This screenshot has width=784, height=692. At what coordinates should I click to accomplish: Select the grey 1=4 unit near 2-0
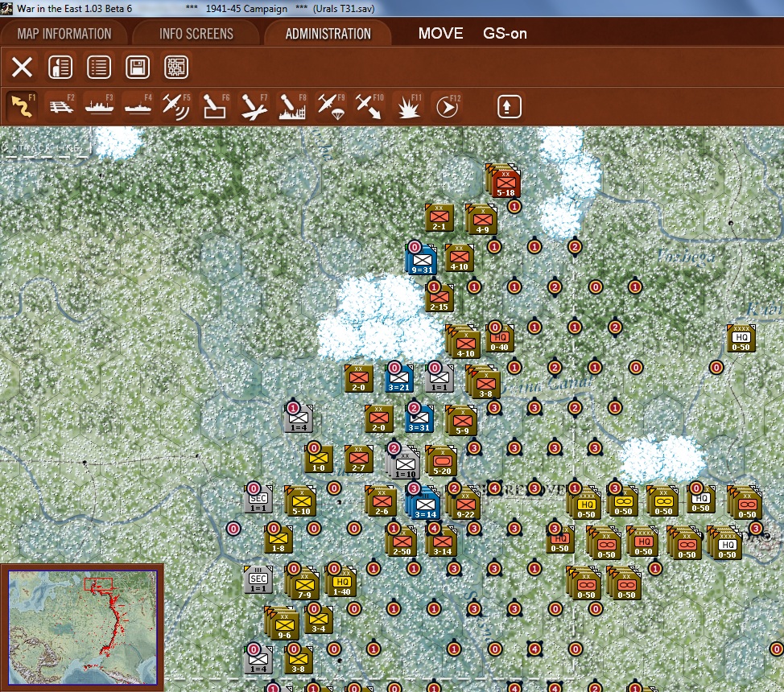click(299, 418)
